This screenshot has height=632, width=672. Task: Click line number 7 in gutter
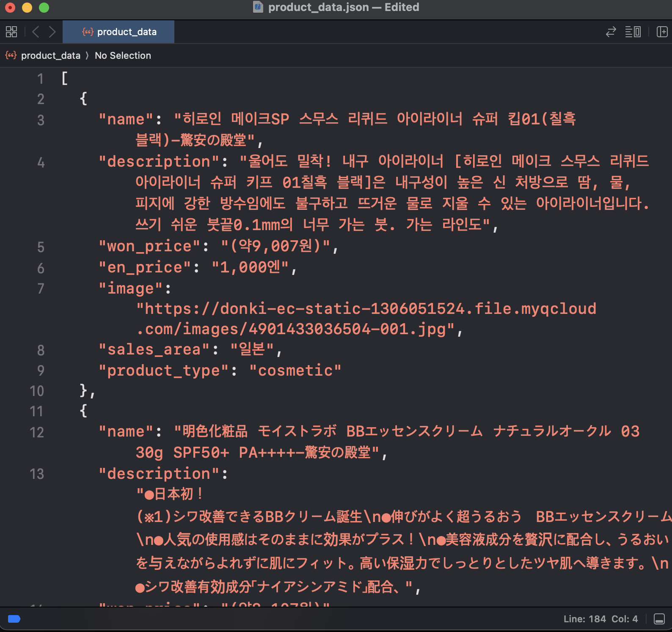[x=41, y=289]
